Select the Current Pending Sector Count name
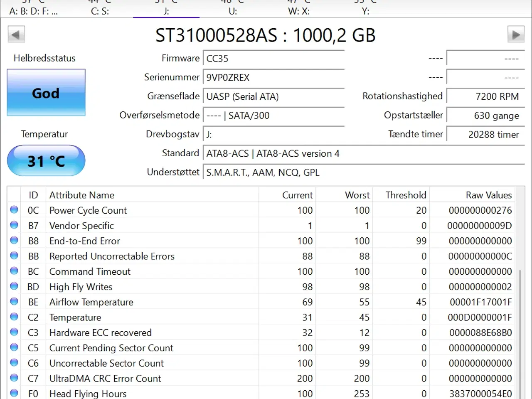The image size is (532, 399). (111, 348)
